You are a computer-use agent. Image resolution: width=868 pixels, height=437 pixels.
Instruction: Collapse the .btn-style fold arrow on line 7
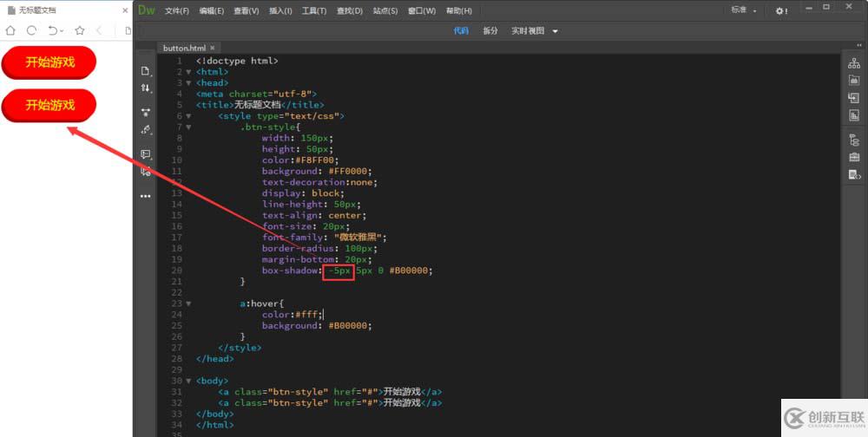coord(188,127)
